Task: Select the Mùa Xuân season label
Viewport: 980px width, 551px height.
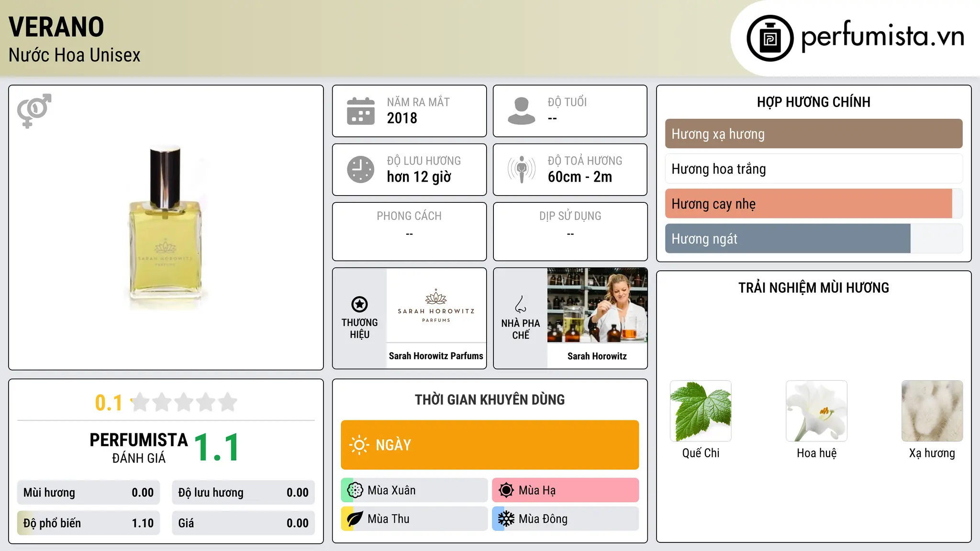Action: pyautogui.click(x=391, y=490)
